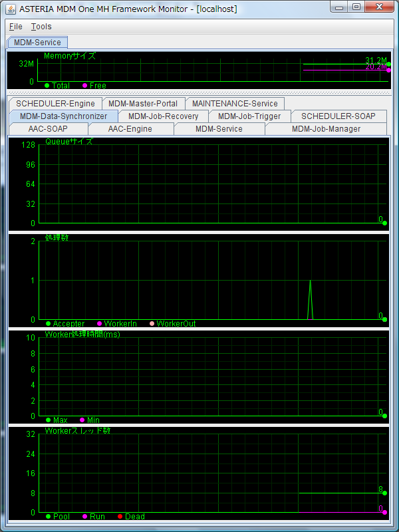Viewport: 399px width, 532px height.
Task: Click the Min legend entry
Action: pos(90,420)
